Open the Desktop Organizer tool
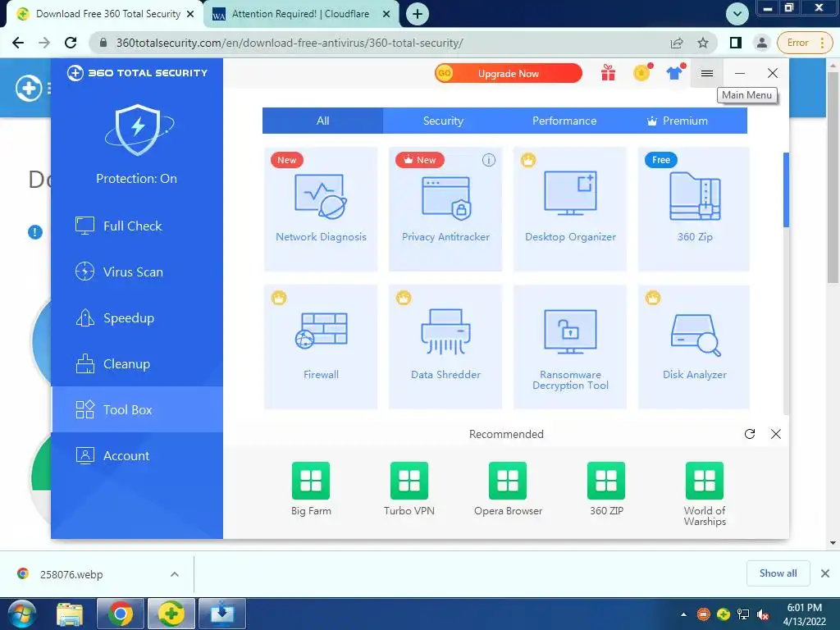840x630 pixels. (x=570, y=209)
